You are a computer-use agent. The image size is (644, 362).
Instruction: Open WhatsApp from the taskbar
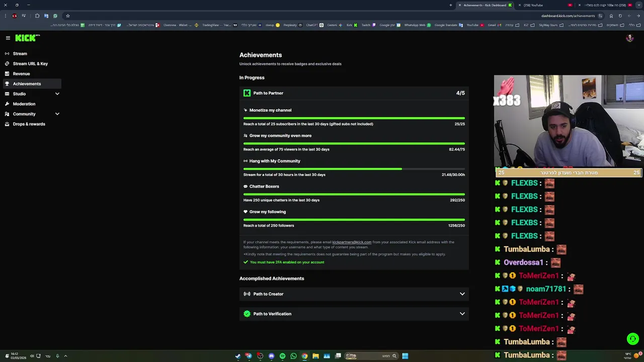click(x=293, y=356)
